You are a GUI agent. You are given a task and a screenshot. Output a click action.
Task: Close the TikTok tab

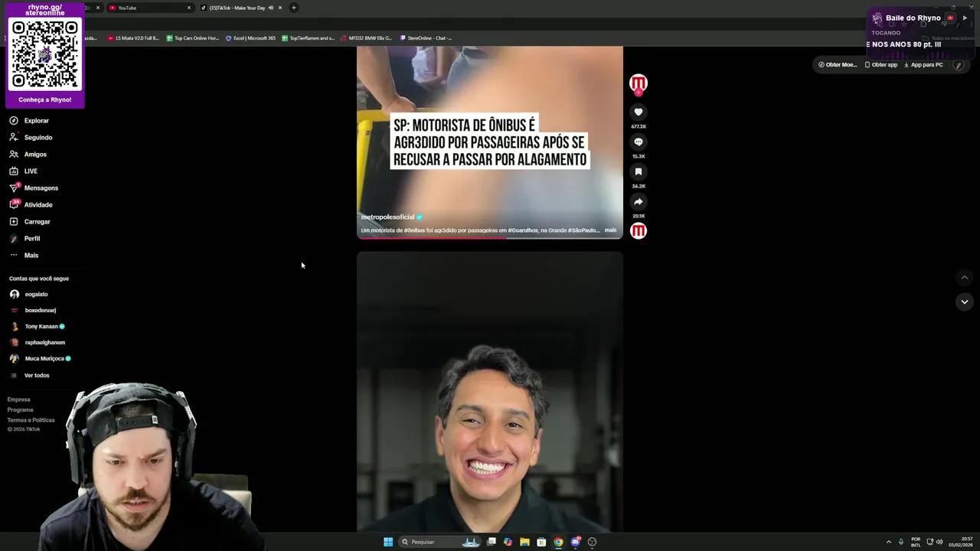pyautogui.click(x=280, y=8)
